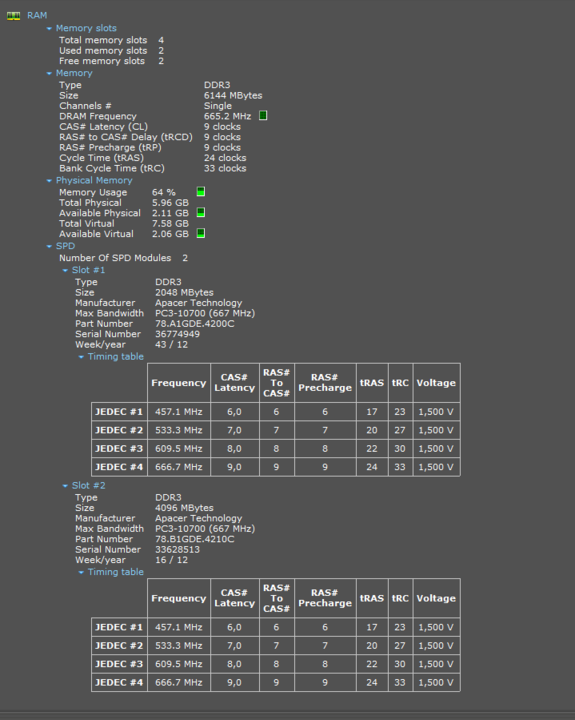Click JEDEC #1 row in Slot #2 table
Screen dimensions: 575x720
[x=276, y=627]
